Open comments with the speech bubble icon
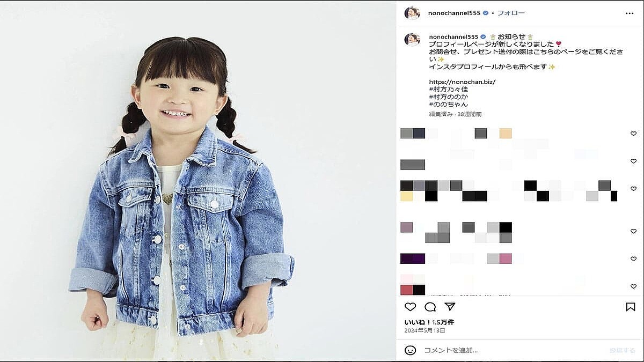Viewport: 644px width, 362px height. tap(430, 307)
